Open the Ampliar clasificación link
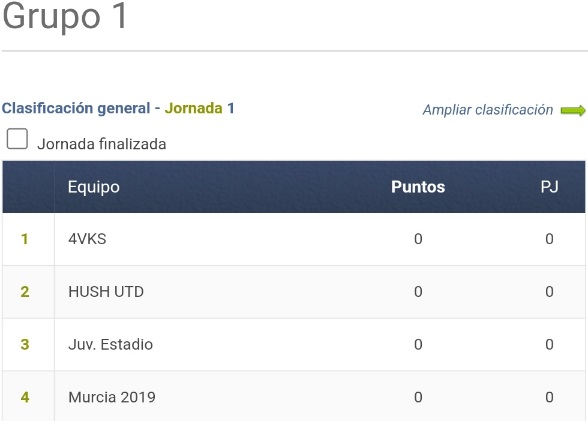This screenshot has width=588, height=421. coord(488,110)
